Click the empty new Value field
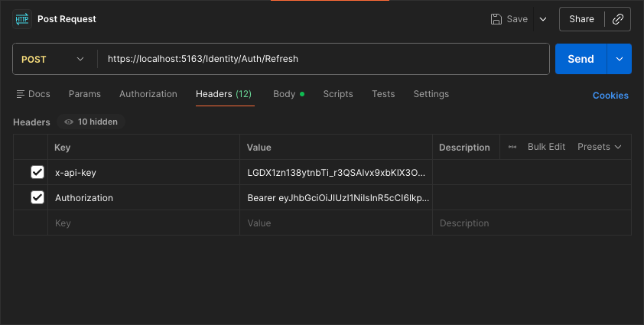The width and height of the screenshot is (644, 325). pos(336,223)
